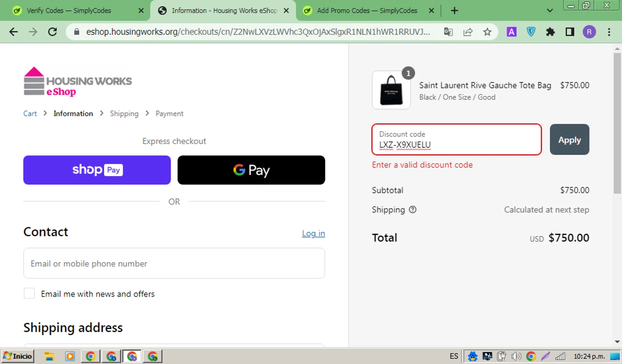This screenshot has height=364, width=622.
Task: Click the address bar URL
Action: point(258,32)
